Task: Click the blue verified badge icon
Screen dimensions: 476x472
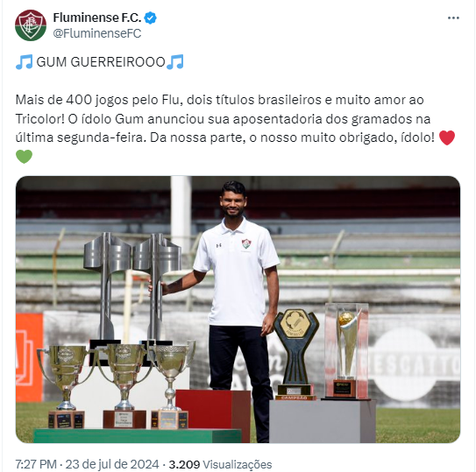Action: click(x=150, y=18)
